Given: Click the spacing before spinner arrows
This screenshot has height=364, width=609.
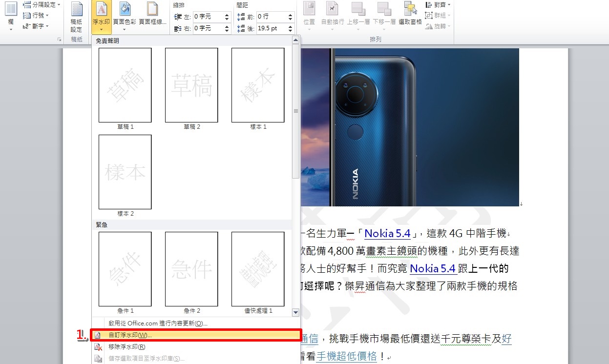Looking at the screenshot, I should pos(292,17).
